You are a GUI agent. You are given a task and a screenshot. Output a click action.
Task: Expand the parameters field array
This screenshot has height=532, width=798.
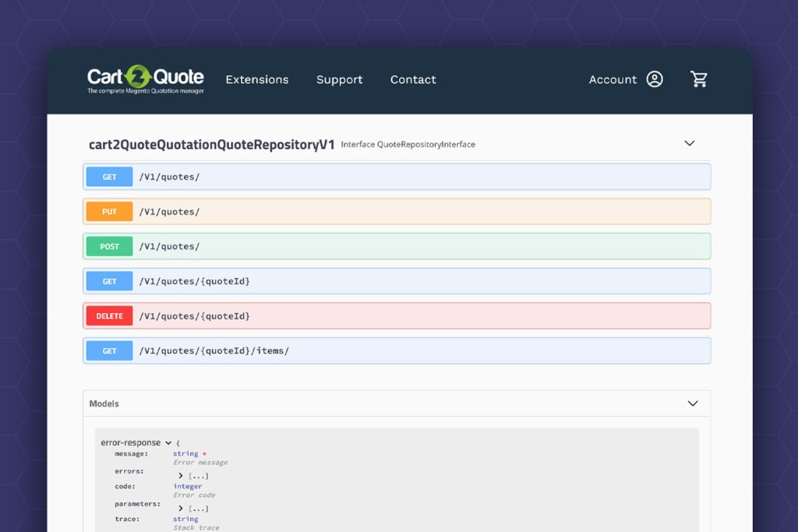click(181, 508)
